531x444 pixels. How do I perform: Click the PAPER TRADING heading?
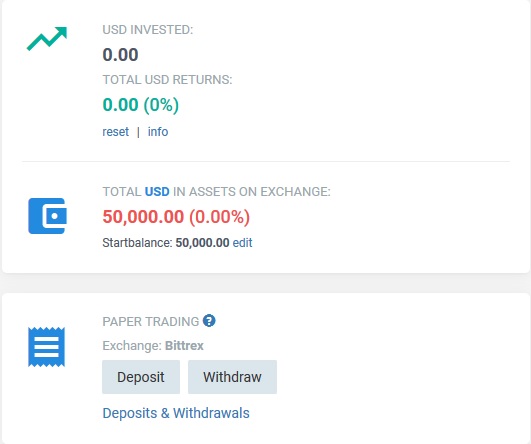point(151,322)
